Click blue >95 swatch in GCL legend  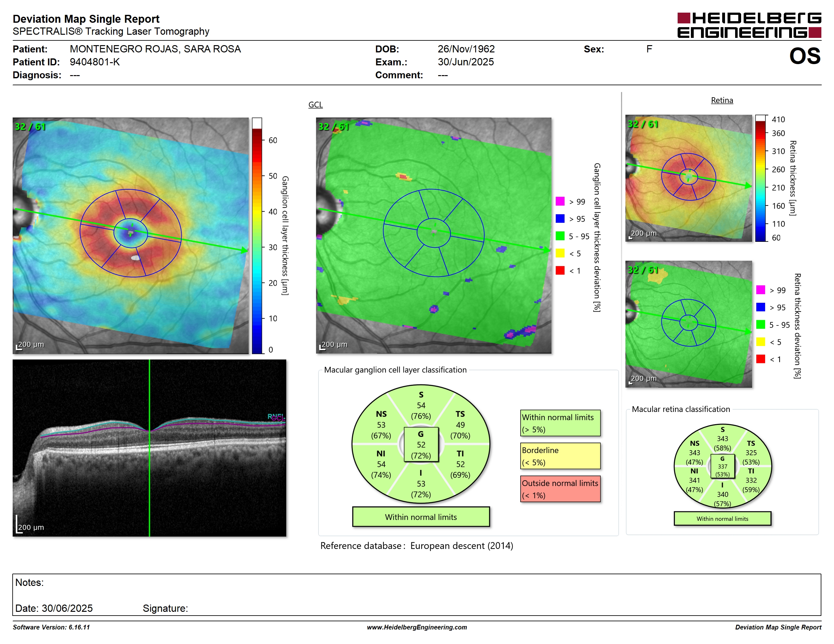(560, 218)
